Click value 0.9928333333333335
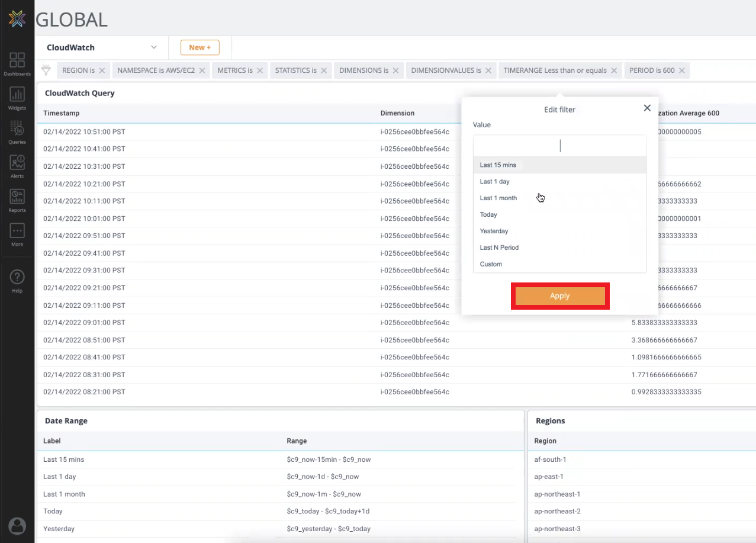 pyautogui.click(x=667, y=392)
